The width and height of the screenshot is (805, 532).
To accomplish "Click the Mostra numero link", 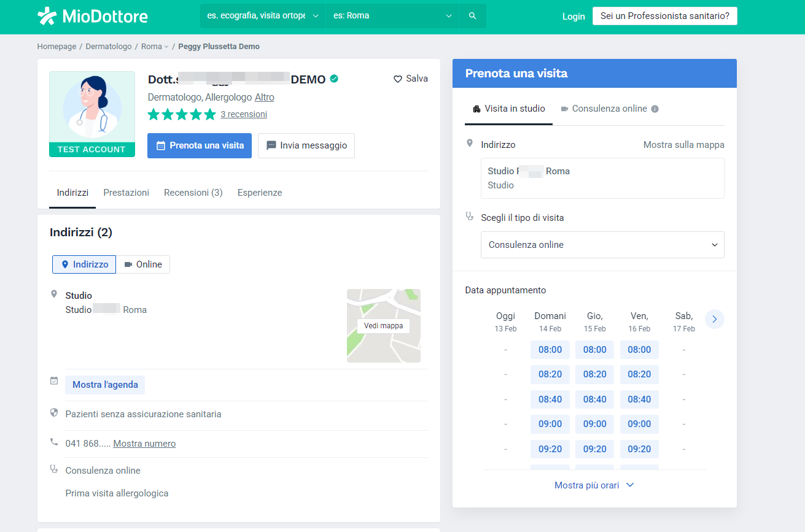I will 144,443.
